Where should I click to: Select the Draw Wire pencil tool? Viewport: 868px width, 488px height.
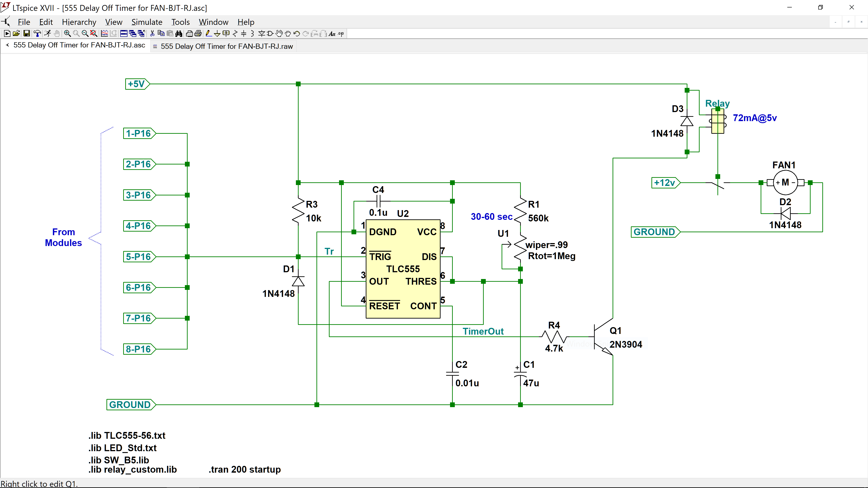[x=209, y=34]
